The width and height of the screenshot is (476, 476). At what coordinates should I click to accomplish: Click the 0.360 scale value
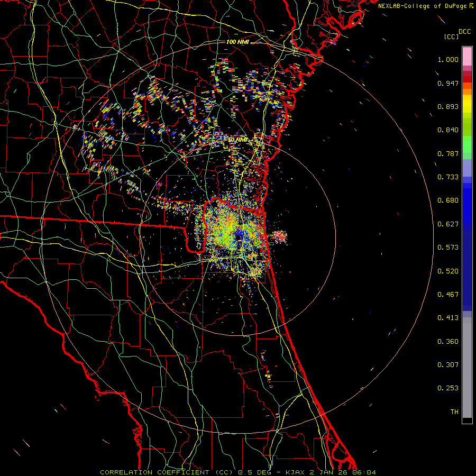[448, 342]
